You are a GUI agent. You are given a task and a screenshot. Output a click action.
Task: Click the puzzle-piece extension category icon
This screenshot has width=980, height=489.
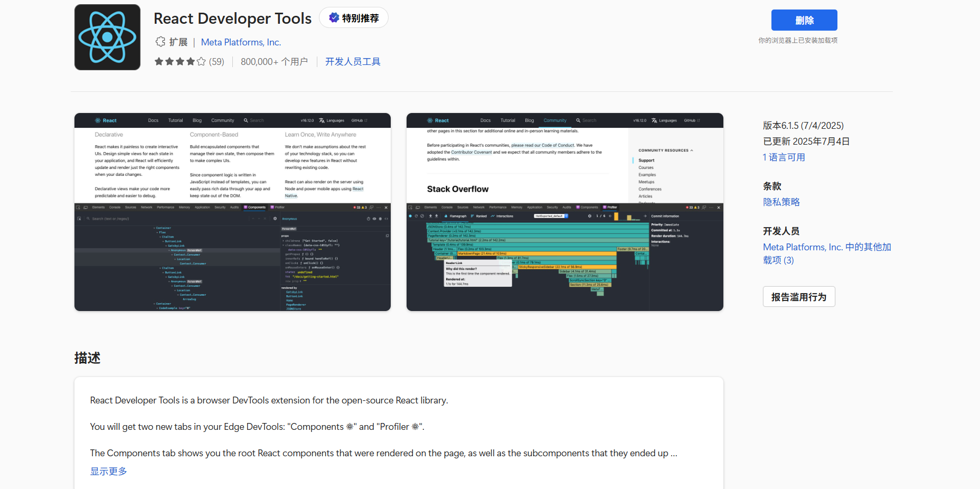click(x=161, y=42)
